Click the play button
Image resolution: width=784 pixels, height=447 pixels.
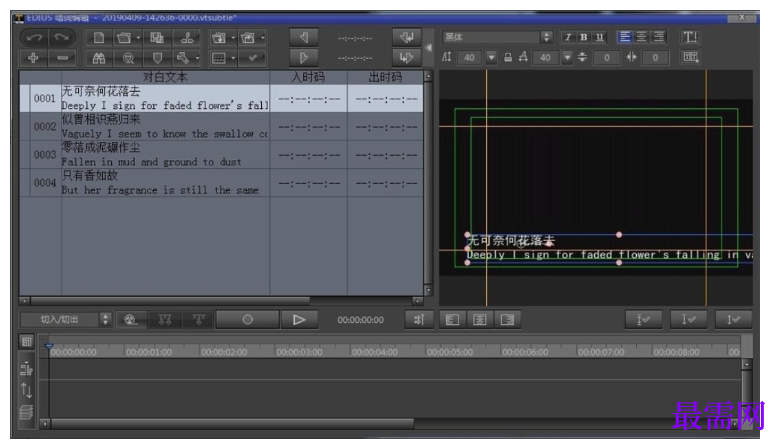point(299,320)
